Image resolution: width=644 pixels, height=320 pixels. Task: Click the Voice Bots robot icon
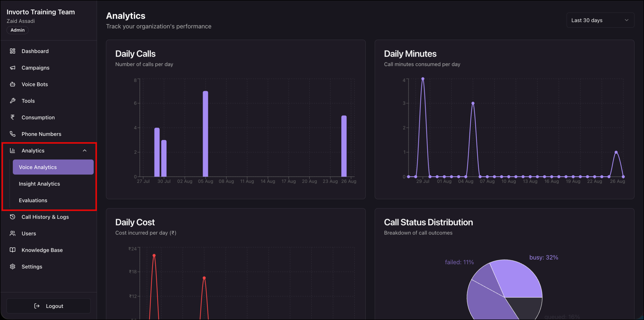pos(13,84)
